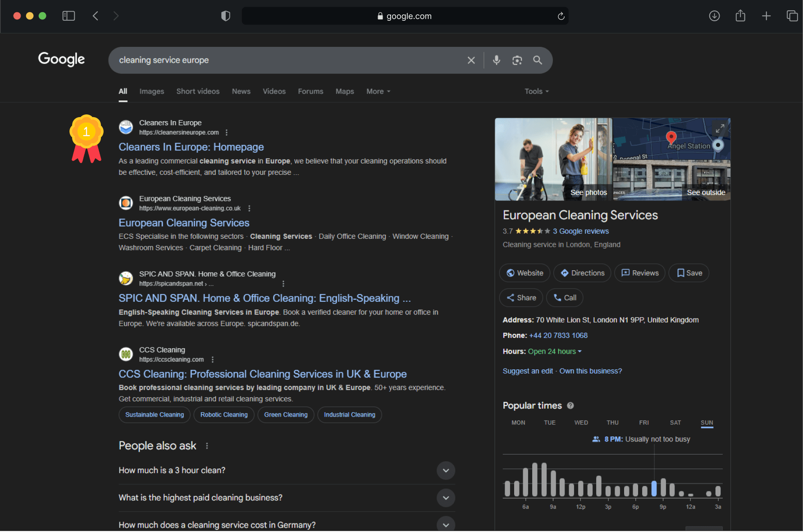Click the Website button in business panel
Viewport: 803px width, 532px height.
tap(525, 273)
